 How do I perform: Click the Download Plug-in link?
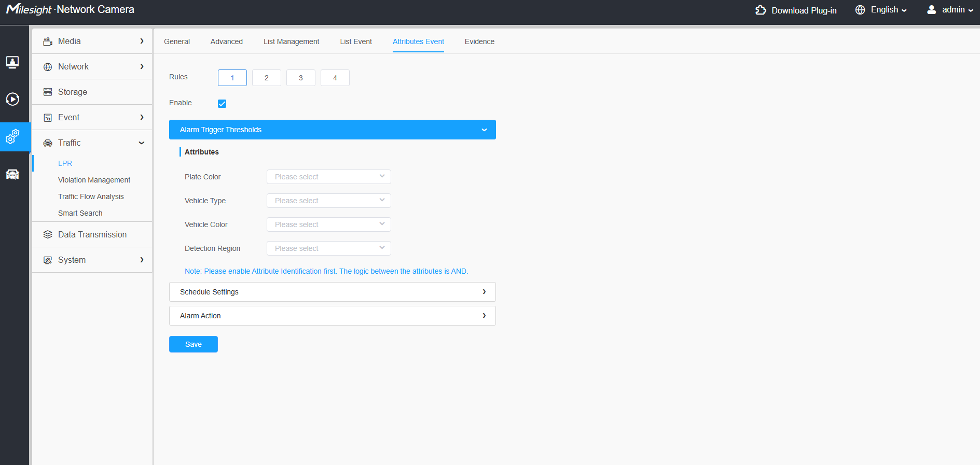click(804, 10)
